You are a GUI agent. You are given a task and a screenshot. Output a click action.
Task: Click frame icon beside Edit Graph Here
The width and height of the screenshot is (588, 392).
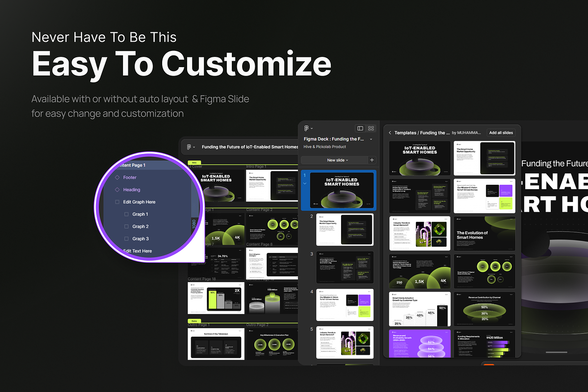pos(117,202)
